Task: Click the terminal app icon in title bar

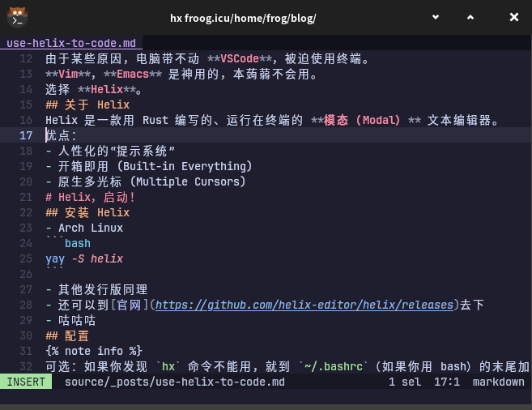Action: [x=16, y=17]
